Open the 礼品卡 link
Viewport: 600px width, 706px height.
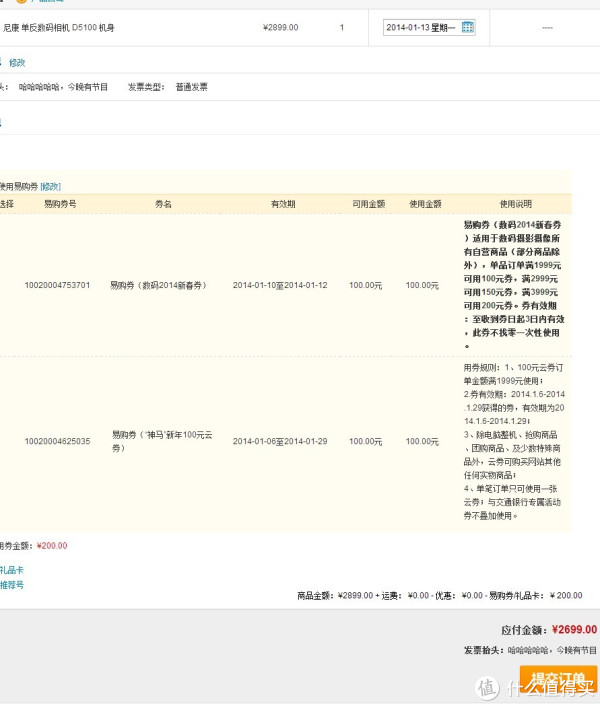pyautogui.click(x=12, y=570)
